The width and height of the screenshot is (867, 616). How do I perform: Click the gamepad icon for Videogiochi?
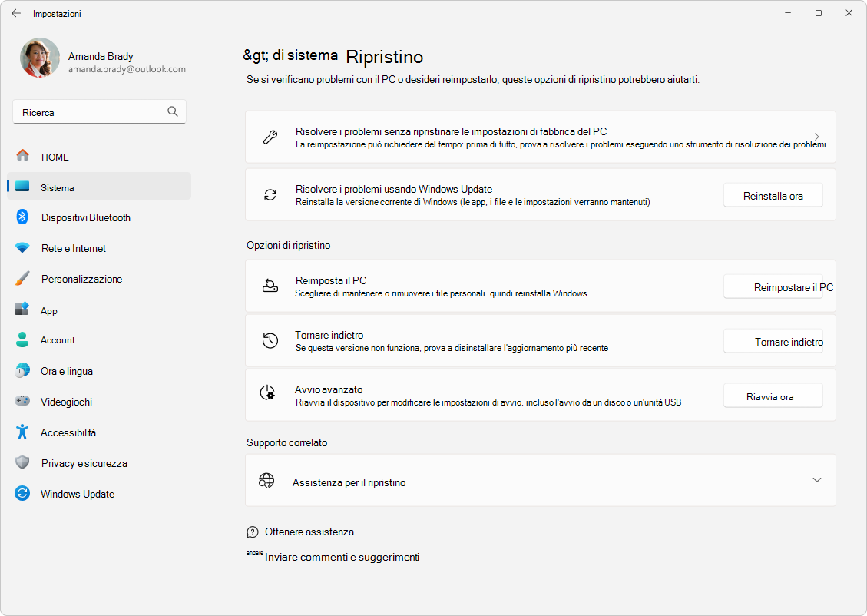tap(22, 402)
